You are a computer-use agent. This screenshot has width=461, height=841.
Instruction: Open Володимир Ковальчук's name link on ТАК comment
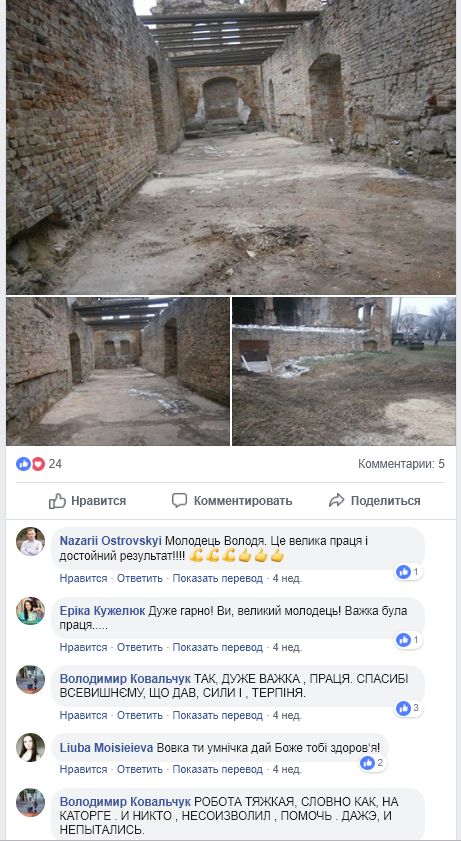click(x=125, y=678)
